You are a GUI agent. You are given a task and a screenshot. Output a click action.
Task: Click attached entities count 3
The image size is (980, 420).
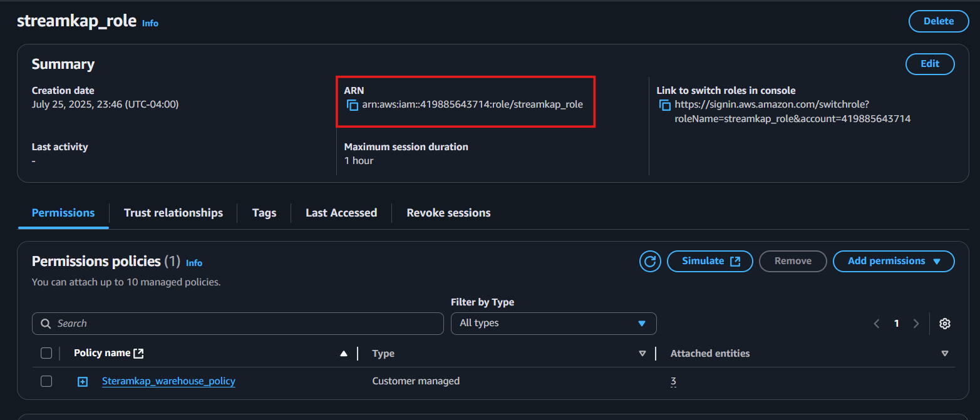[673, 381]
